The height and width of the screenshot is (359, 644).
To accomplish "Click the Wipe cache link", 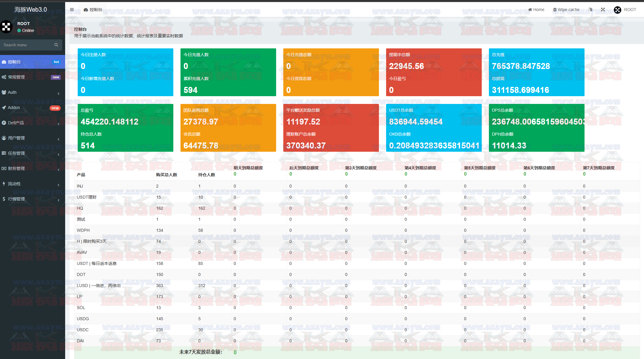I will (566, 10).
